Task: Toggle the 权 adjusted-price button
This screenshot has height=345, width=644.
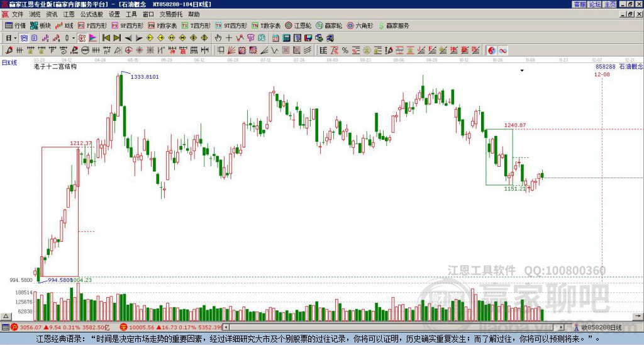Action: pyautogui.click(x=82, y=38)
